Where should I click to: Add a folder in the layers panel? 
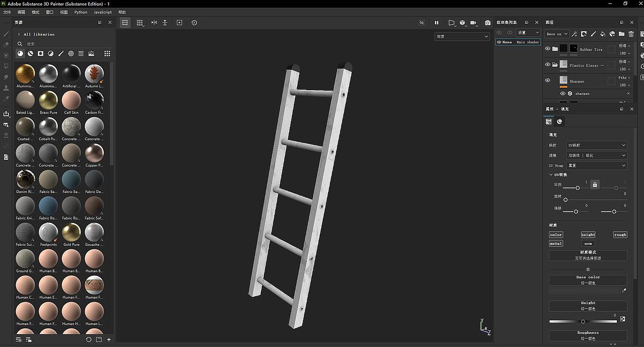622,34
